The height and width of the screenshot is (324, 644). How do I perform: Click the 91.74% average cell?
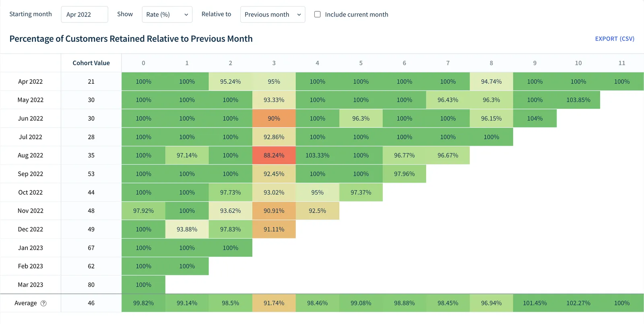pyautogui.click(x=274, y=303)
